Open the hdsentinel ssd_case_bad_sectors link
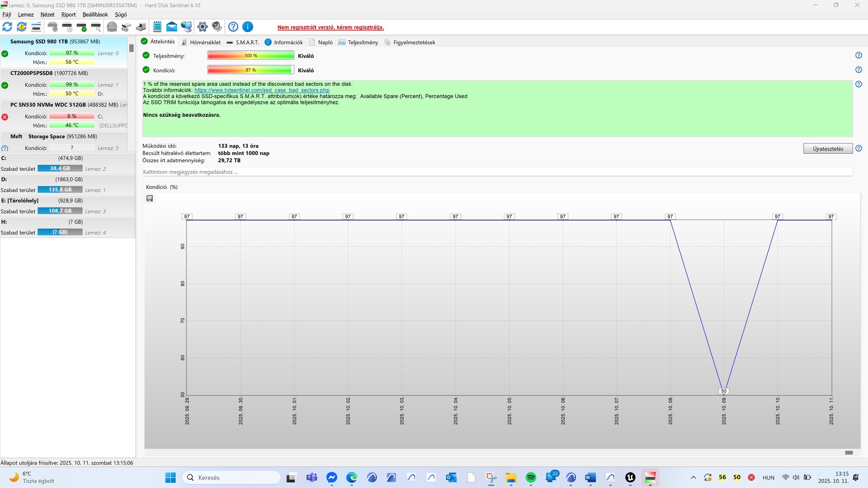The image size is (868, 488). [x=262, y=90]
